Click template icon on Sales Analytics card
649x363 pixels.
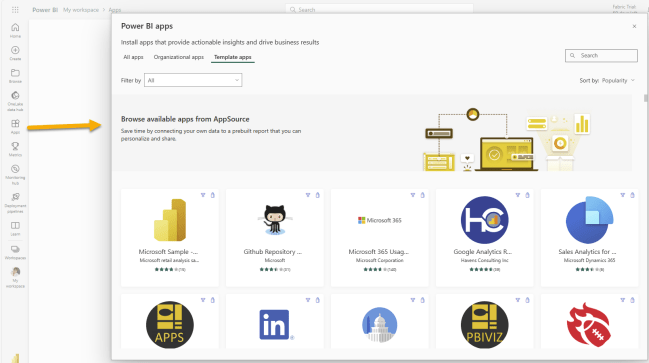point(623,195)
